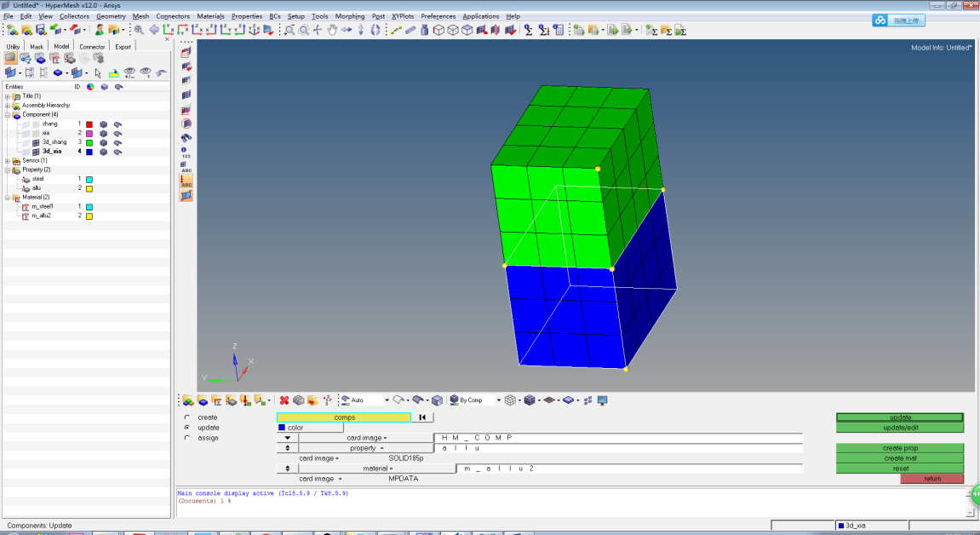Click the green color swatch of 3d_shang
The height and width of the screenshot is (535, 980).
click(89, 142)
